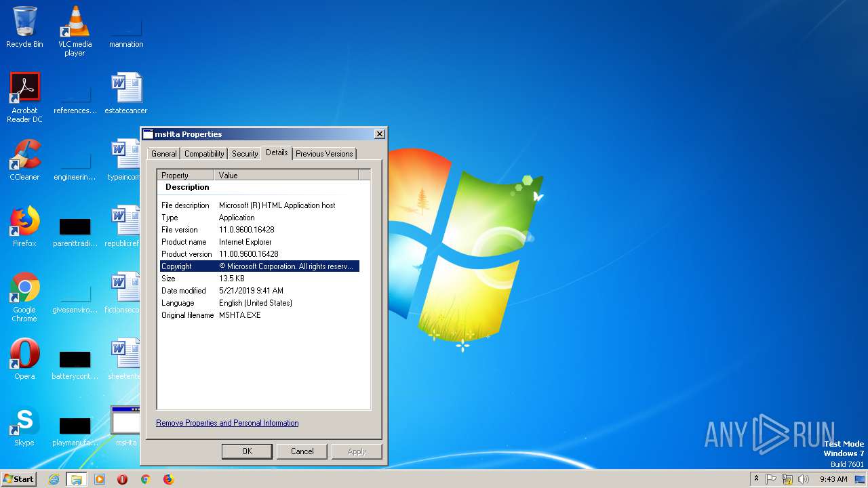Viewport: 868px width, 488px height.
Task: Select the Language English row
Action: (x=260, y=303)
